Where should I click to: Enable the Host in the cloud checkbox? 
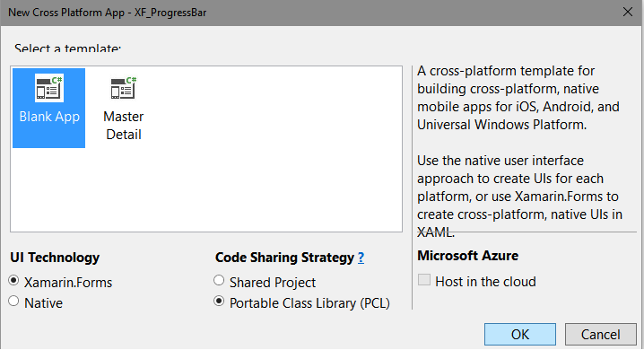coord(424,280)
